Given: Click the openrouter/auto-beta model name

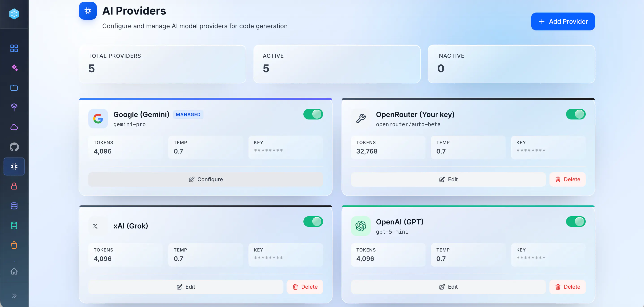Looking at the screenshot, I should tap(408, 124).
